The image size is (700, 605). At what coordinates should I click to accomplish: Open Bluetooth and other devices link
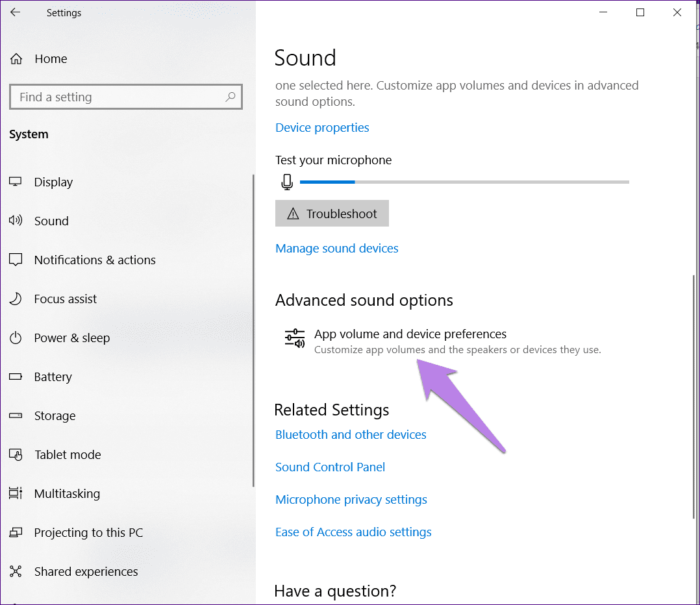[351, 434]
